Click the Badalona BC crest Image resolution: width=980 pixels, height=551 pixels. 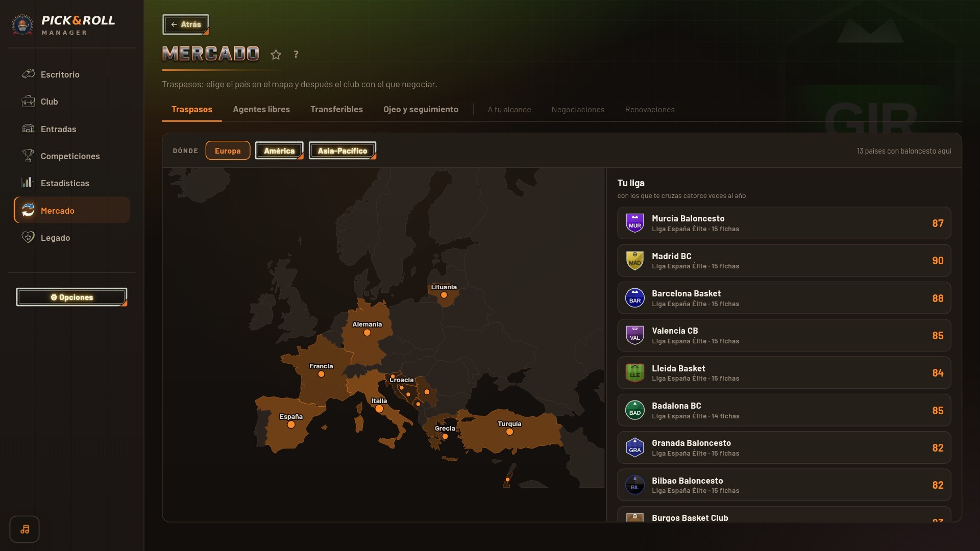click(635, 410)
